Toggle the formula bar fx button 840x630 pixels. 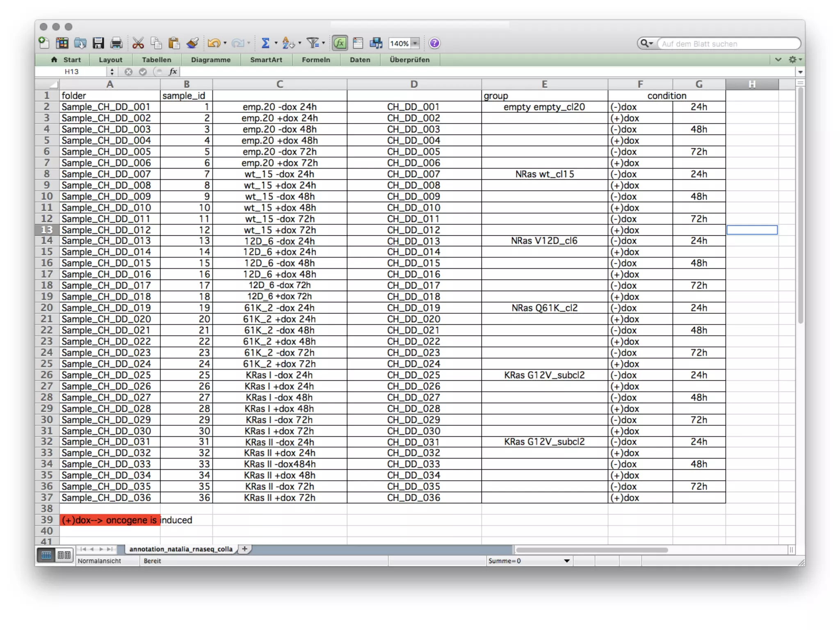click(340, 43)
